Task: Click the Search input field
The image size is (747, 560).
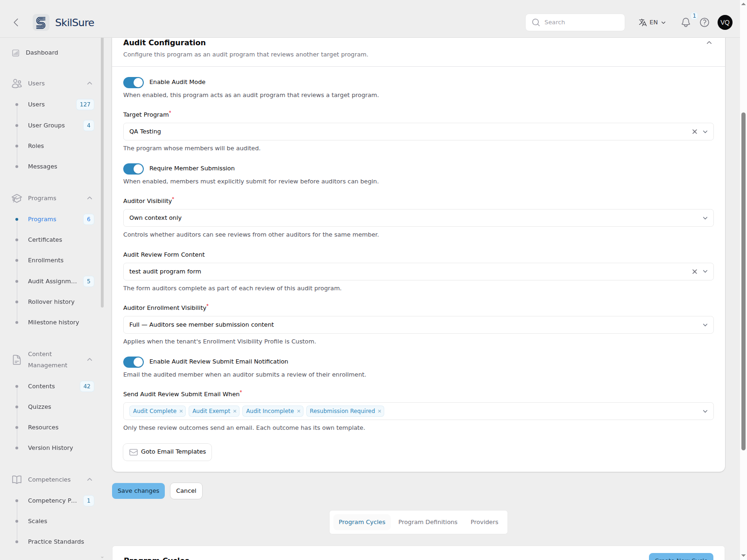Action: (575, 22)
